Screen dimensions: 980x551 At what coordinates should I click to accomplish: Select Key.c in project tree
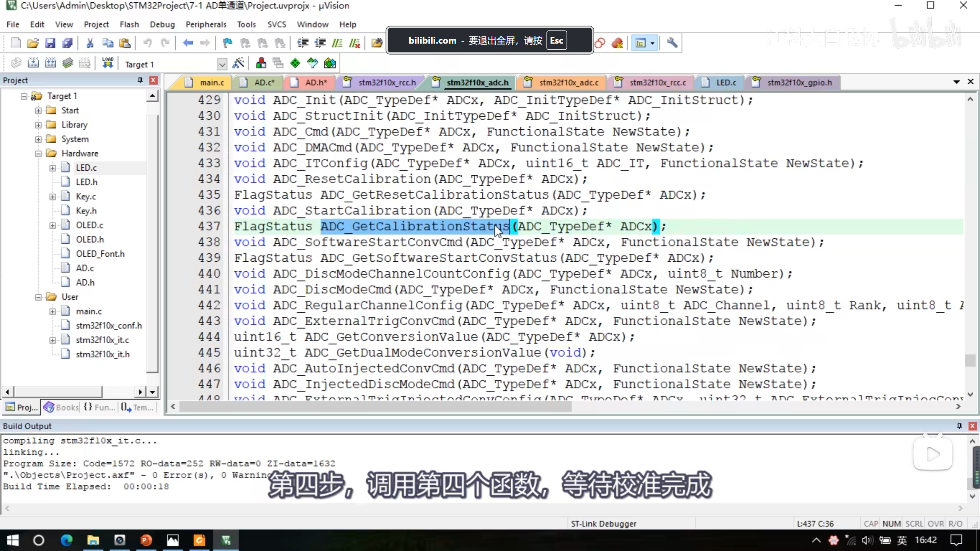pos(86,196)
